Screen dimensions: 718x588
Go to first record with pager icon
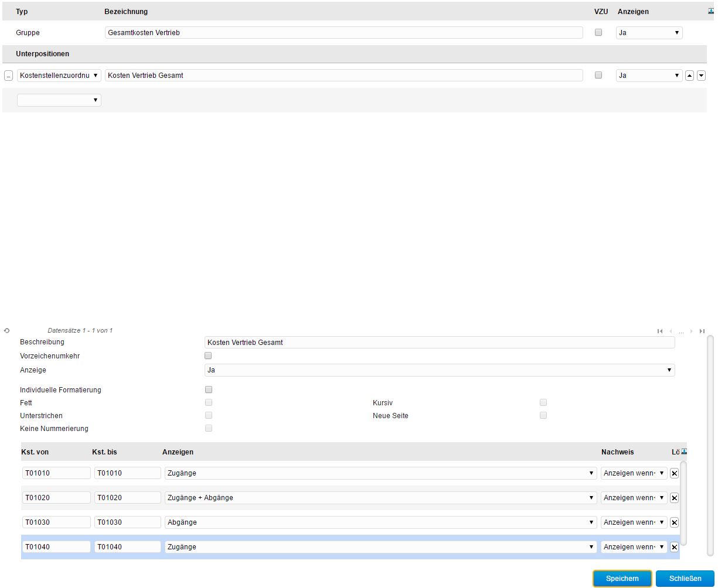(660, 331)
